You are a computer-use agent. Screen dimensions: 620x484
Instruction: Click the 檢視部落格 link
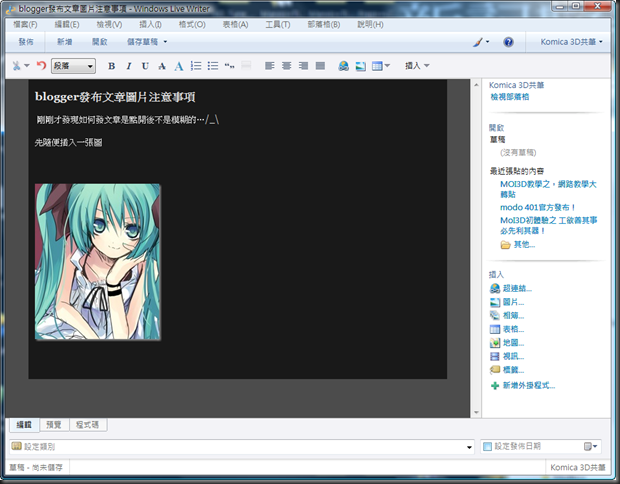[x=510, y=97]
